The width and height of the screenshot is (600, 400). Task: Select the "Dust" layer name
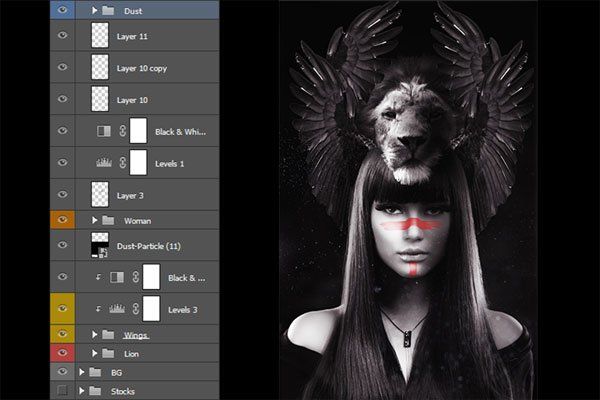click(133, 11)
